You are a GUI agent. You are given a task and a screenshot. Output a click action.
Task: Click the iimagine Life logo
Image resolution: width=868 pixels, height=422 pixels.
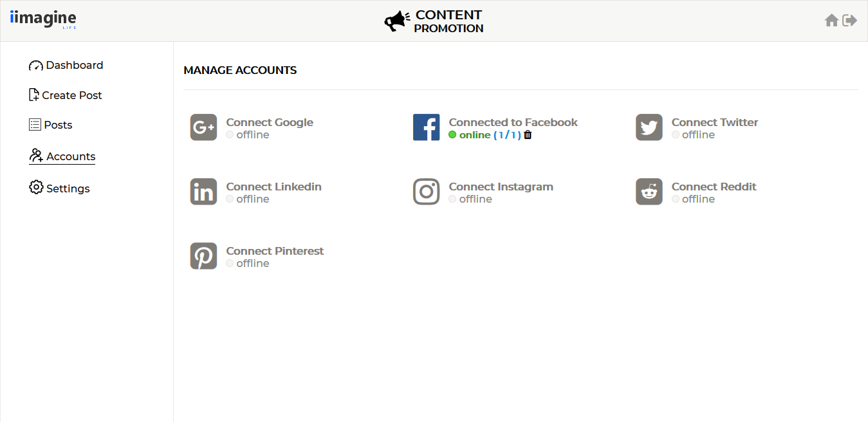point(43,19)
